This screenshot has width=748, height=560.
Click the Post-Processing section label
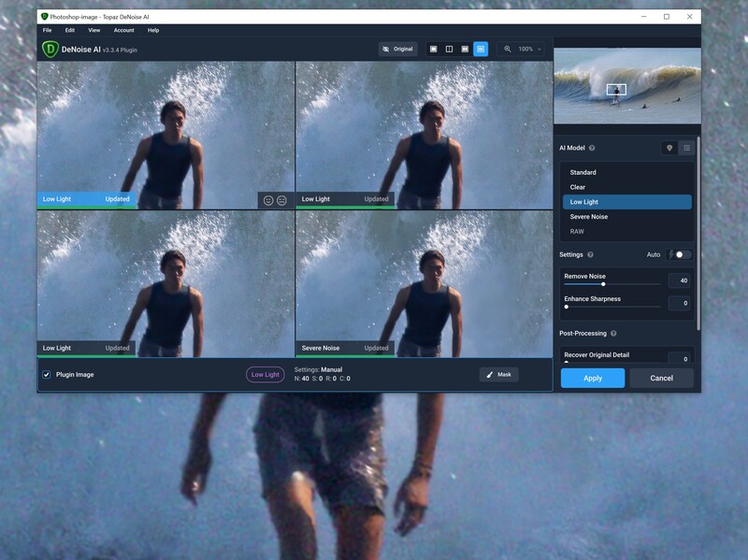583,334
